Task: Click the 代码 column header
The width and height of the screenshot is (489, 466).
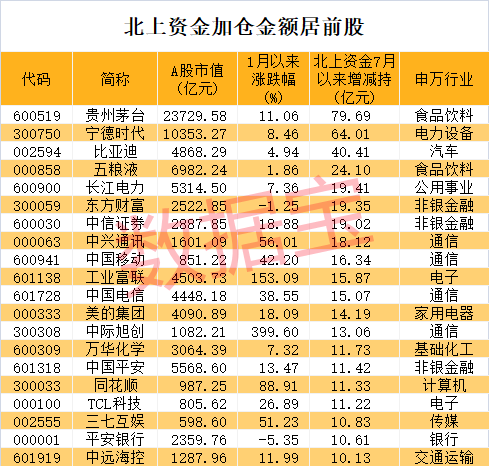Action: 36,79
